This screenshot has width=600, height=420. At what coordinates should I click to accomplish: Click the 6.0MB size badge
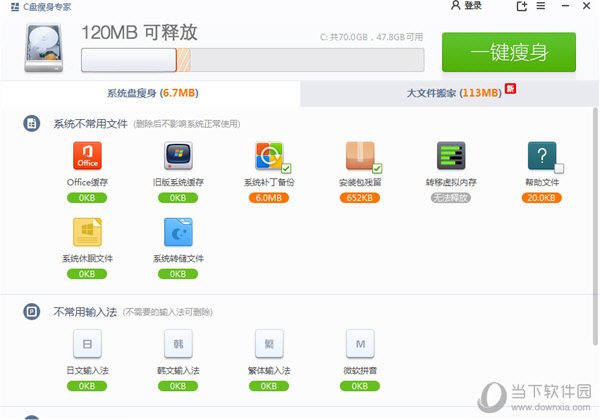(269, 198)
